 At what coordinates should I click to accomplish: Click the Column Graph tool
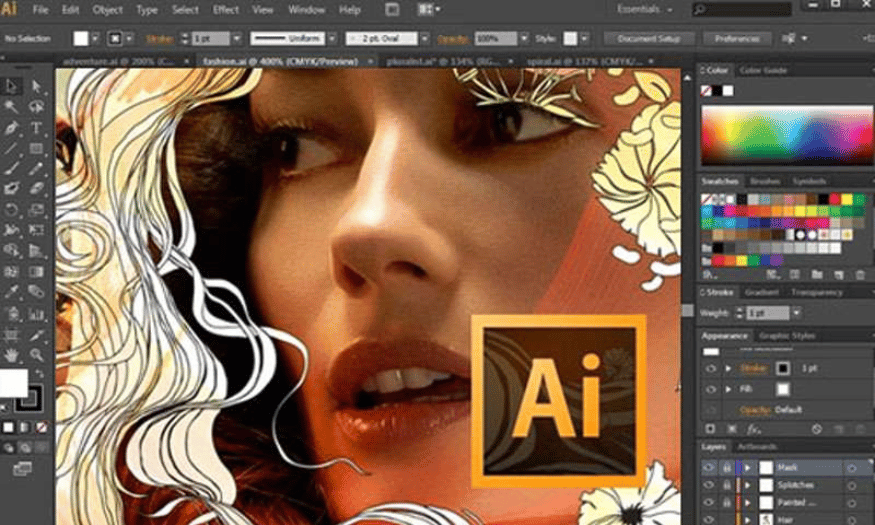pos(36,314)
